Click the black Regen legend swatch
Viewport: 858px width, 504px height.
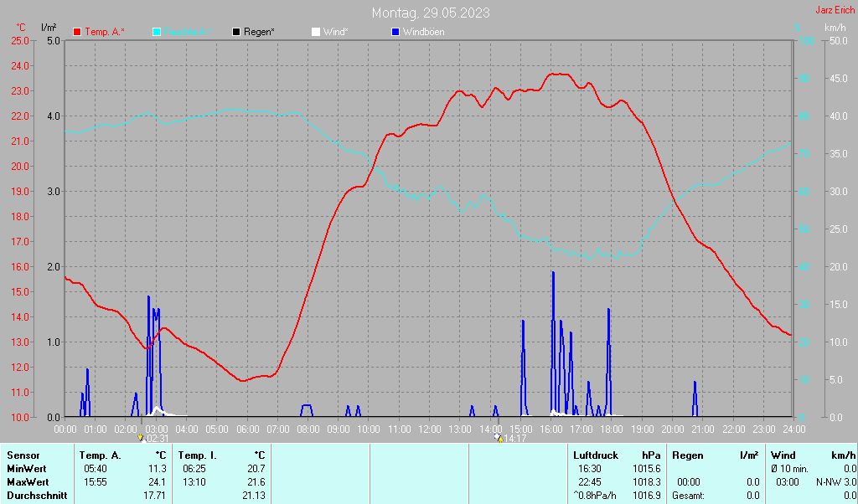point(237,32)
